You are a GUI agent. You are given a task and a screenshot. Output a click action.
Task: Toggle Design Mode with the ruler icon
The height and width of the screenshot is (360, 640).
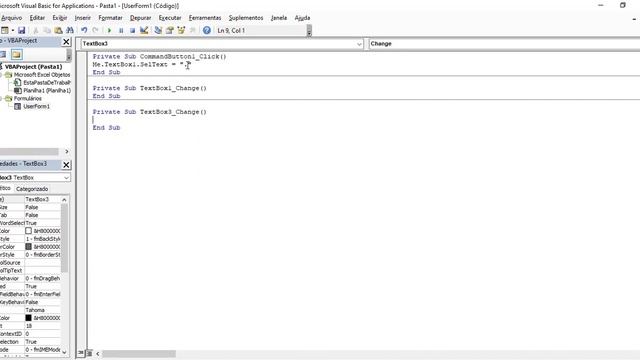click(144, 31)
